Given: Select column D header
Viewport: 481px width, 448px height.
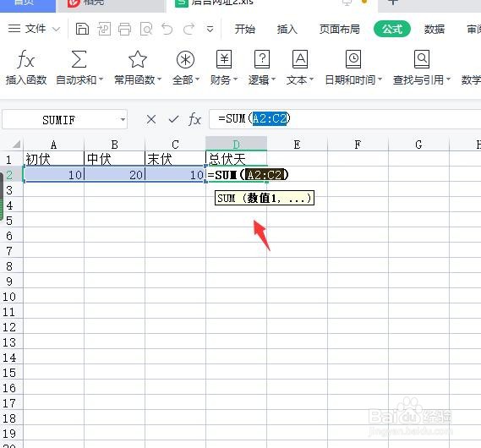Looking at the screenshot, I should pyautogui.click(x=236, y=144).
